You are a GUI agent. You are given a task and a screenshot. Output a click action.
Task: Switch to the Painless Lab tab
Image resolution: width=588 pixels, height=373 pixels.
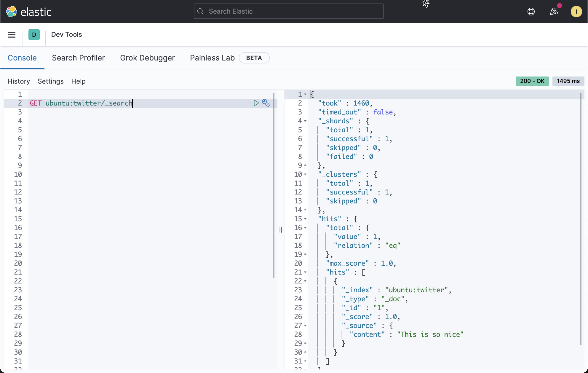click(212, 58)
